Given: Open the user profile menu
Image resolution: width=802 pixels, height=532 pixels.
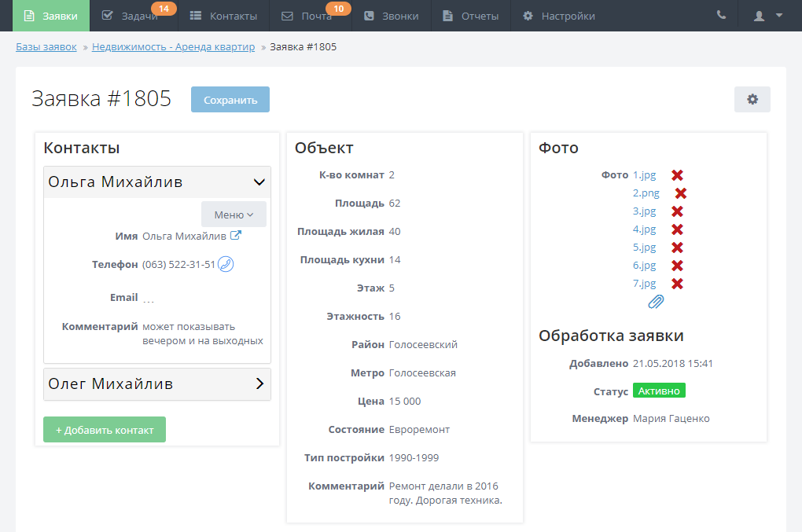Looking at the screenshot, I should point(767,16).
